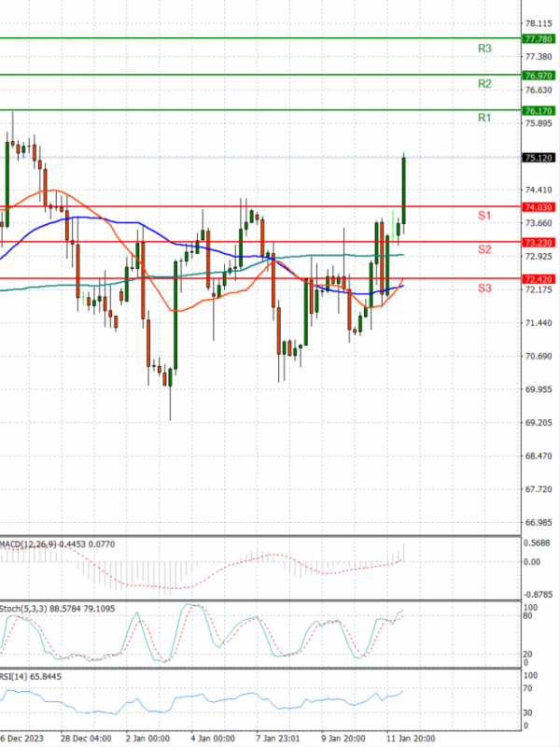Select the 73.230 support price tag

click(539, 243)
